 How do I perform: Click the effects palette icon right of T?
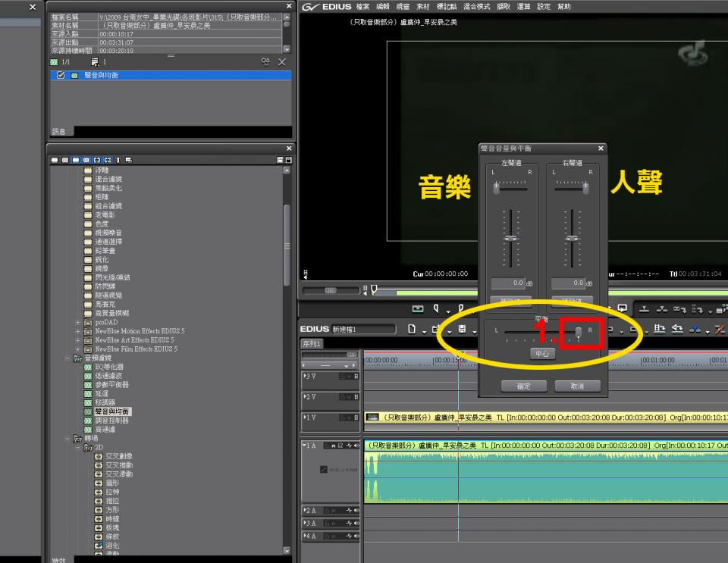(129, 160)
